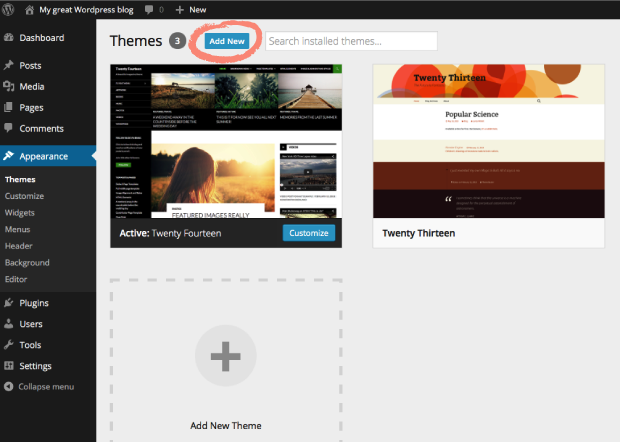Click the Collapse menu arrow icon
Viewport: 620px width, 442px height.
(8, 386)
